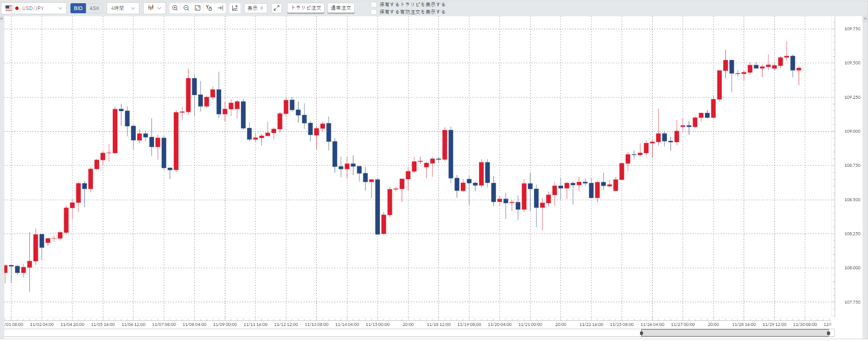The height and width of the screenshot is (341, 868).
Task: Click the fit chart to screen icon
Action: pyautogui.click(x=197, y=8)
